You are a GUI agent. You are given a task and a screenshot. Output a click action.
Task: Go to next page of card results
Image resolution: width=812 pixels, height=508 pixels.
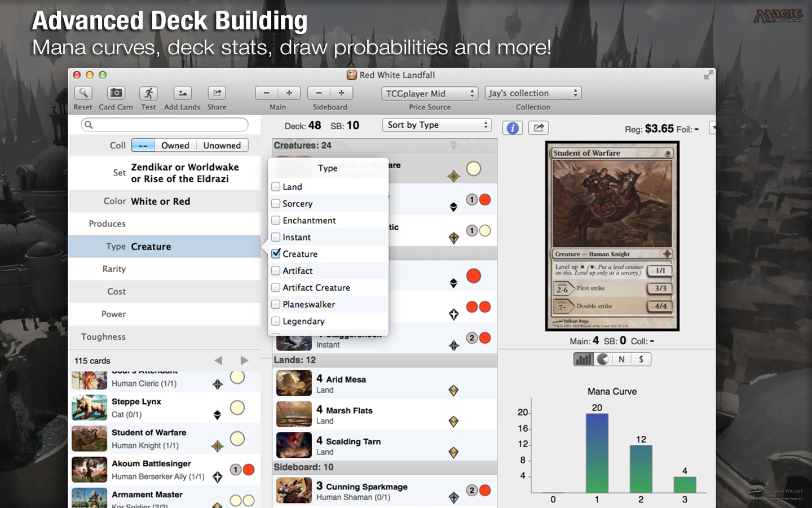244,360
